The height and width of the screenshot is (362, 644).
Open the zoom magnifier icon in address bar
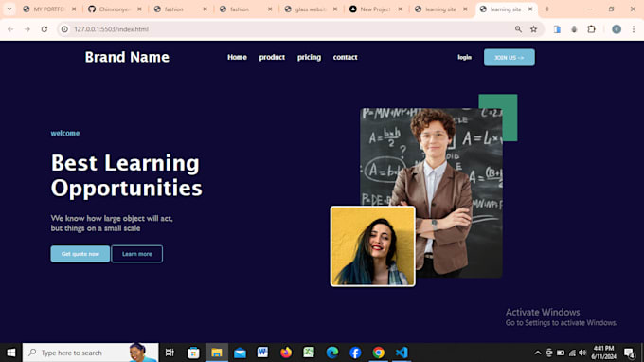tap(518, 29)
